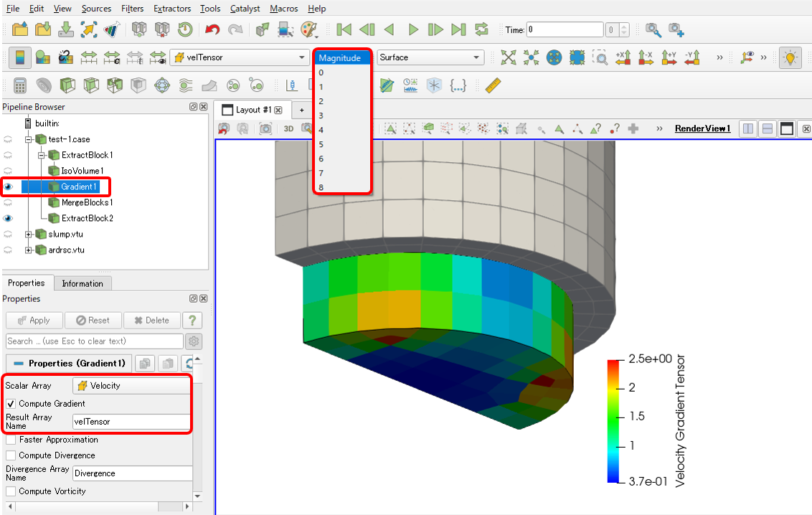Expand the slump.vtu tree node
Screen dimensions: 812x515
coord(29,234)
